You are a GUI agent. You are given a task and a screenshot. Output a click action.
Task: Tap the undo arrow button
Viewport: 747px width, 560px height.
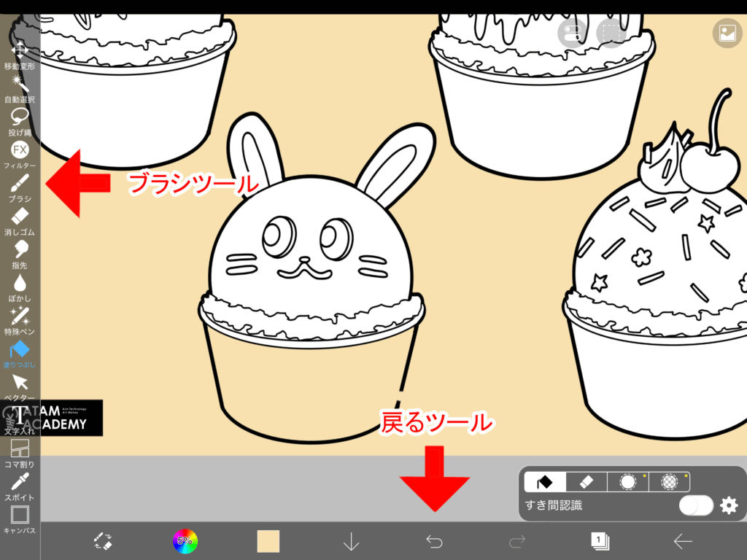(434, 541)
